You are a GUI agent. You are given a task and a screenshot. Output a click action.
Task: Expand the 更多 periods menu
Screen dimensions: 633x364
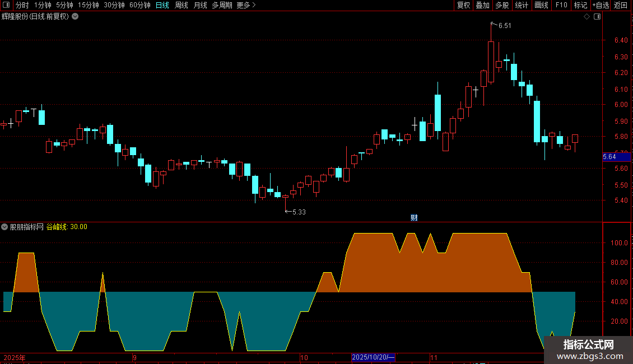[246, 5]
